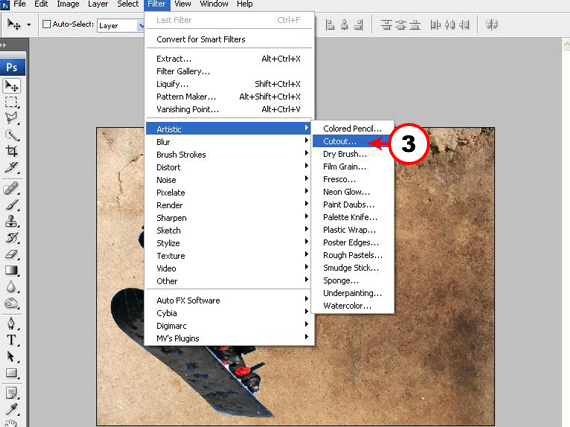Image resolution: width=570 pixels, height=427 pixels.
Task: Select the Rectangle shape tool
Action: tap(11, 373)
